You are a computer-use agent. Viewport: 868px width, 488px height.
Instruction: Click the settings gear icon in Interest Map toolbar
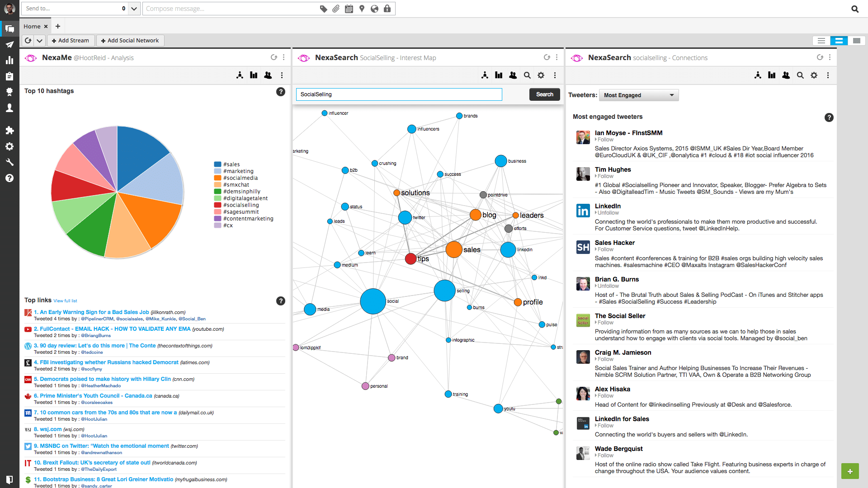541,75
